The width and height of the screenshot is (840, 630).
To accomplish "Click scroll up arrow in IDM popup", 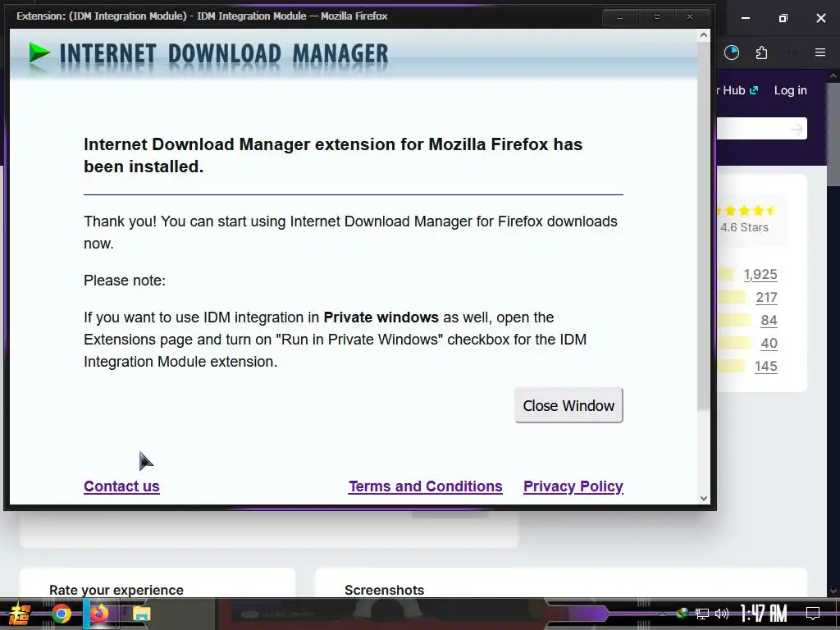I will click(x=704, y=36).
